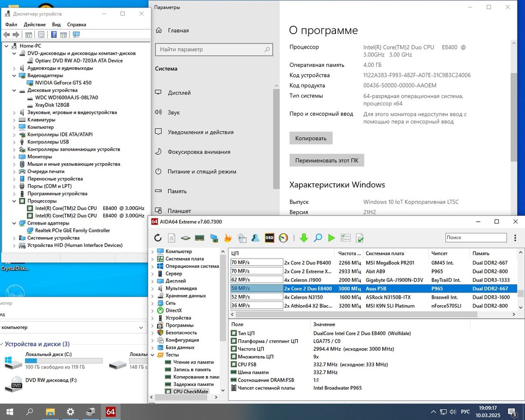Open the Файл menu in Device Manager

[11, 24]
